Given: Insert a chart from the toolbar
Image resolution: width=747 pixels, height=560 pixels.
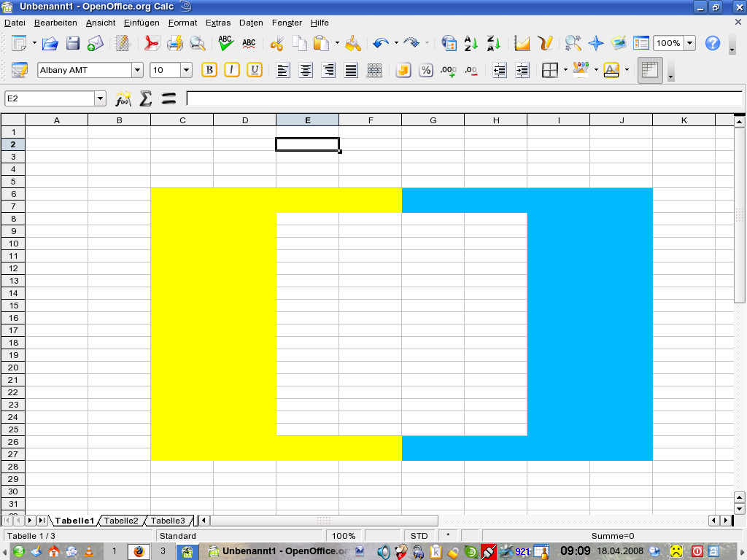Looking at the screenshot, I should (522, 43).
